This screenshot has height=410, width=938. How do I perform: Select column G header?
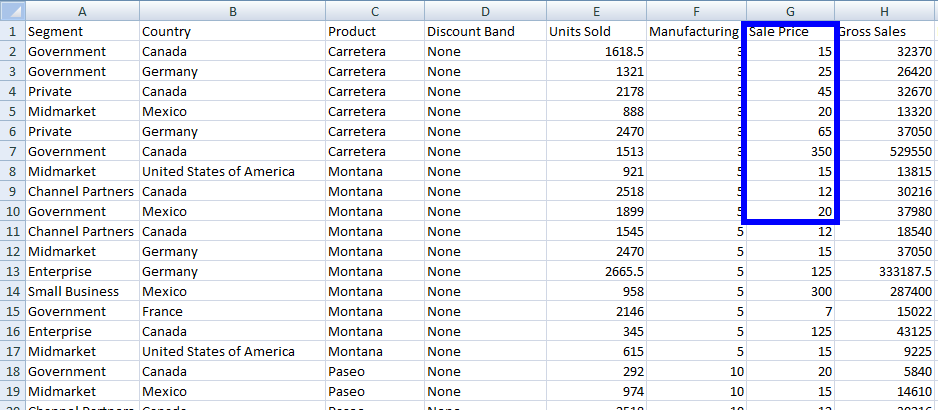point(790,10)
